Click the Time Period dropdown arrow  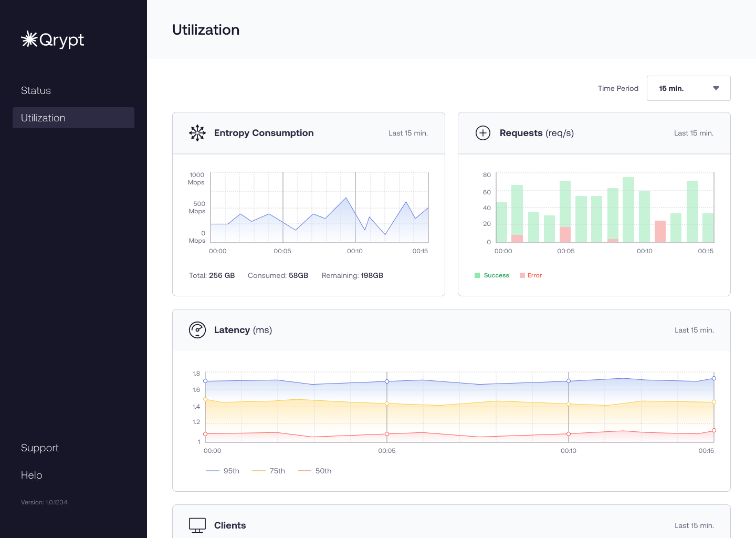716,88
